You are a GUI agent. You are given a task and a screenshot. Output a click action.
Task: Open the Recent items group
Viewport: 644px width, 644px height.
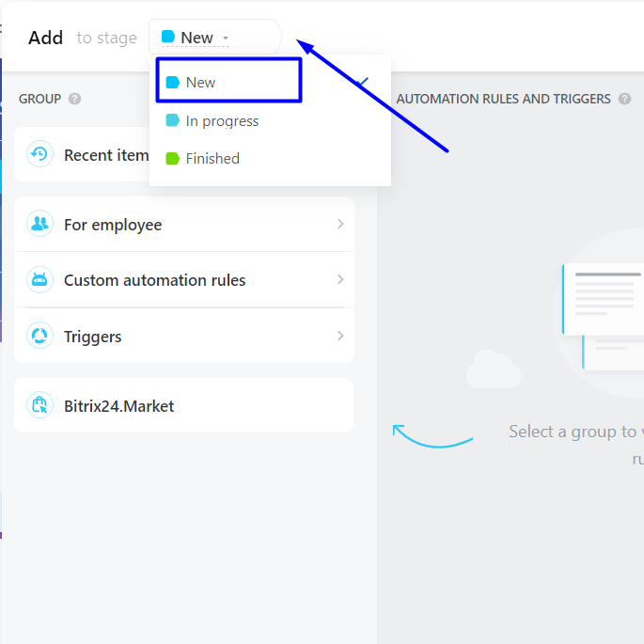pos(105,155)
